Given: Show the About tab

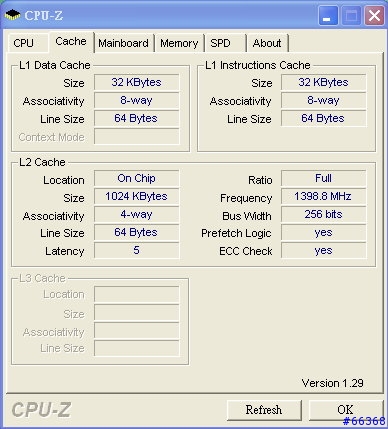Looking at the screenshot, I should point(267,43).
